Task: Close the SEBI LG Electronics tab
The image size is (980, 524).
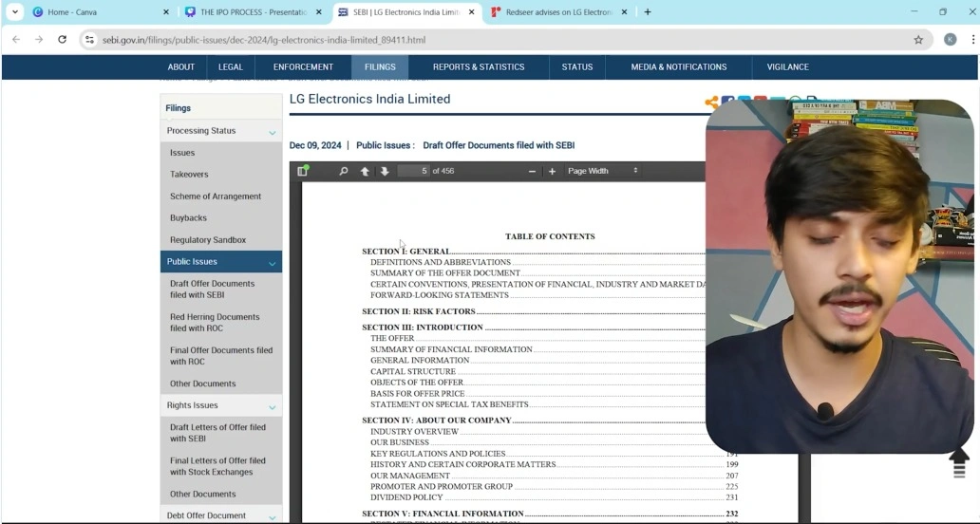Action: coord(471,12)
